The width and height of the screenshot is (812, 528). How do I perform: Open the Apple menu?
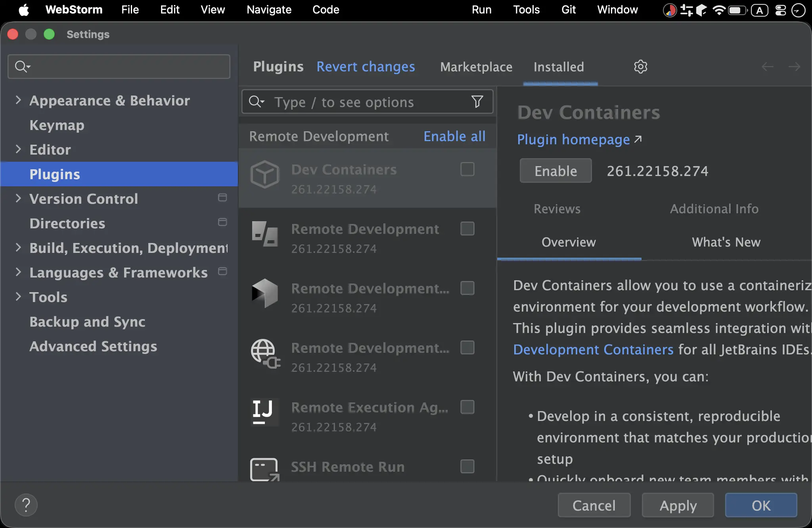pos(24,10)
